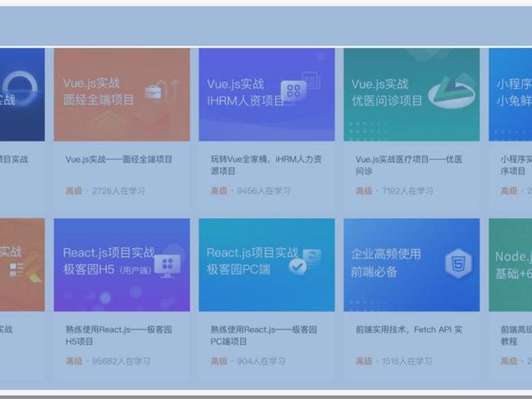The image size is (532, 399).
Task: Open link 熟练使用React.js——极客园H5项目
Action: [x=119, y=335]
